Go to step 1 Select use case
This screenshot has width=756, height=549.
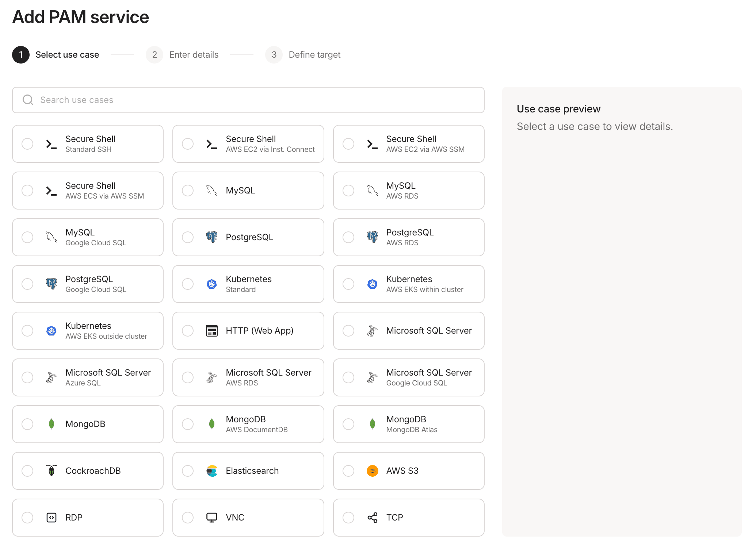point(56,55)
